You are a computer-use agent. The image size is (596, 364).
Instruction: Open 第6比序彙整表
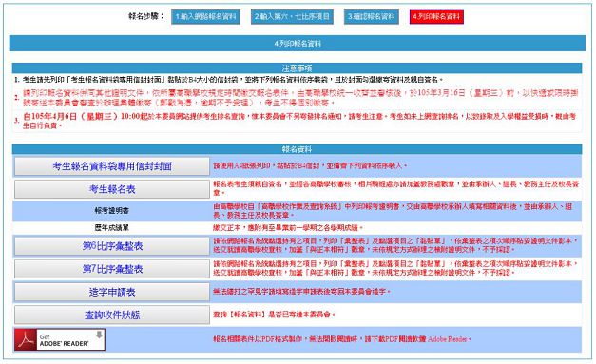[112, 246]
